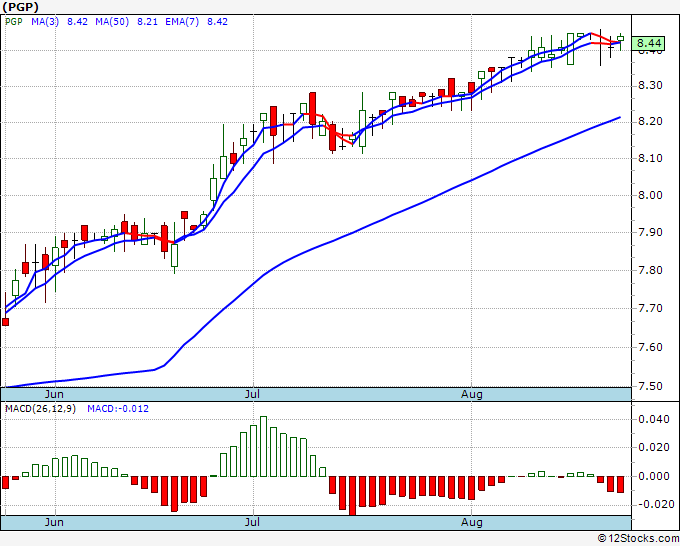The image size is (680, 546).
Task: Click the MACD(26,12,9) panel label
Action: click(x=40, y=409)
